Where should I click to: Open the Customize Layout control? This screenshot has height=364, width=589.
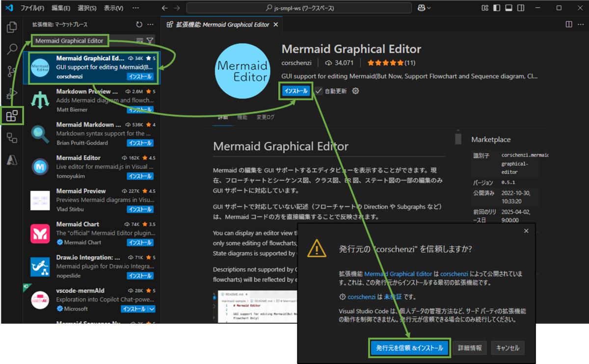pyautogui.click(x=485, y=8)
